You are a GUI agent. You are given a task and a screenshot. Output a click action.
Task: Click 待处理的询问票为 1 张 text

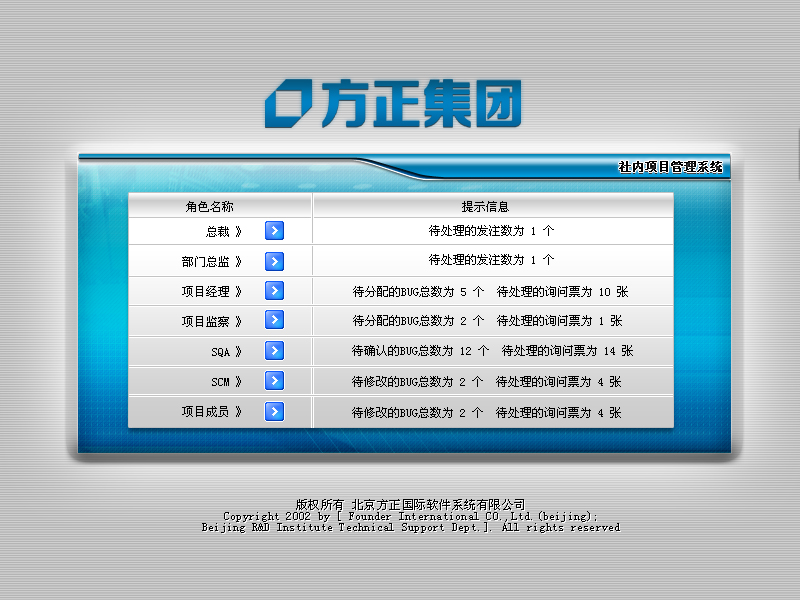click(x=559, y=321)
